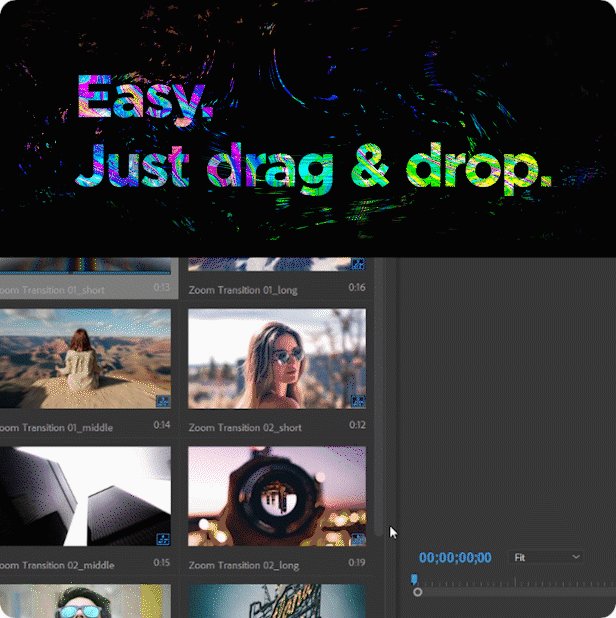
Task: Click the circular zoom scroll handle
Action: pyautogui.click(x=417, y=592)
